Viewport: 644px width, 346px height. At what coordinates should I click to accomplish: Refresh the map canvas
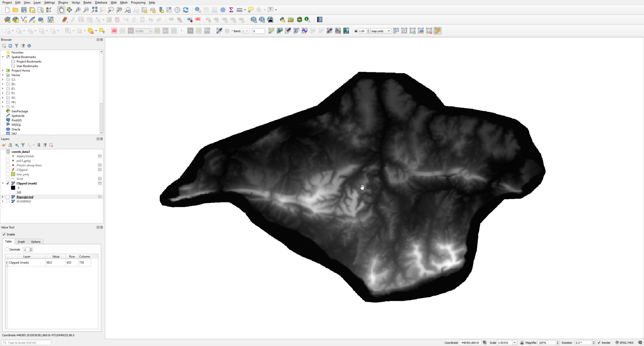(x=186, y=10)
